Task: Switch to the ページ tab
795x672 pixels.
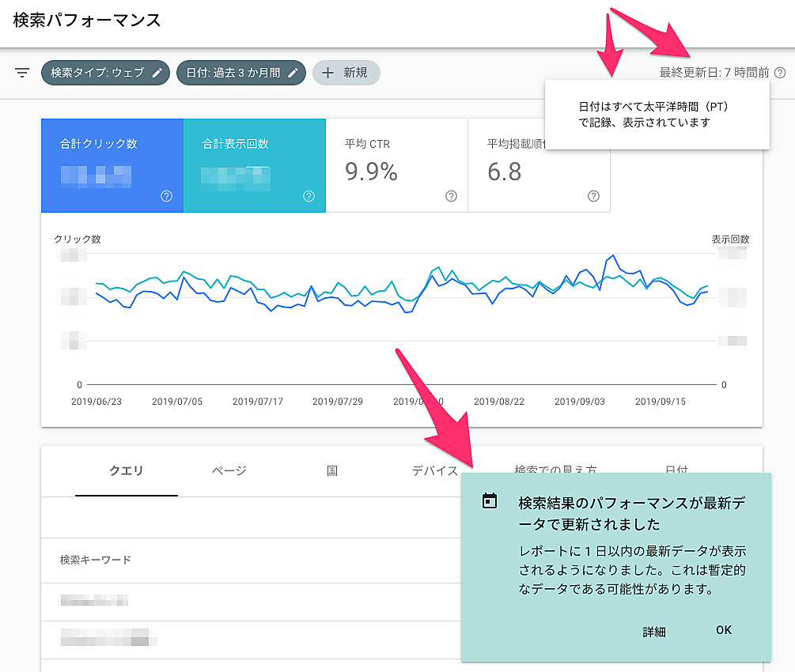Action: [229, 470]
